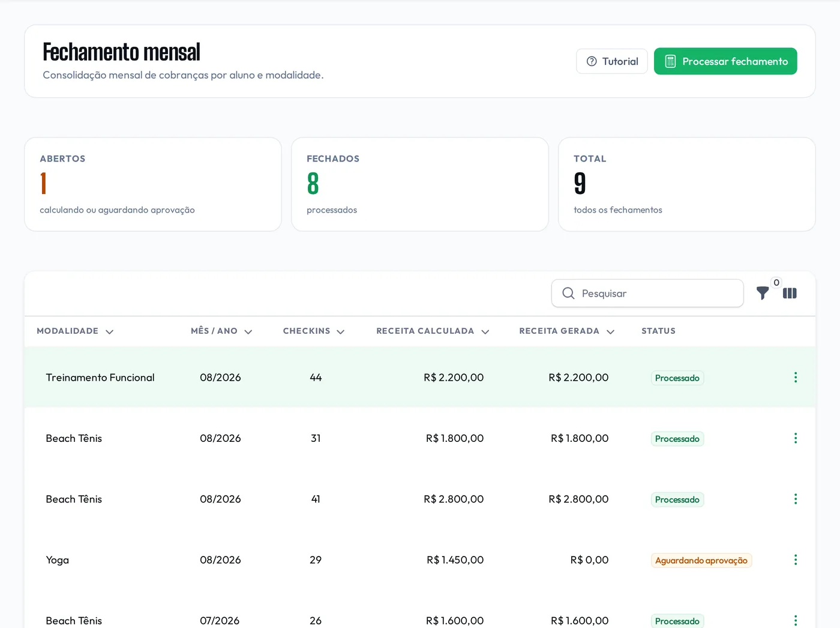
Task: Open the column visibility icon
Action: click(x=790, y=293)
